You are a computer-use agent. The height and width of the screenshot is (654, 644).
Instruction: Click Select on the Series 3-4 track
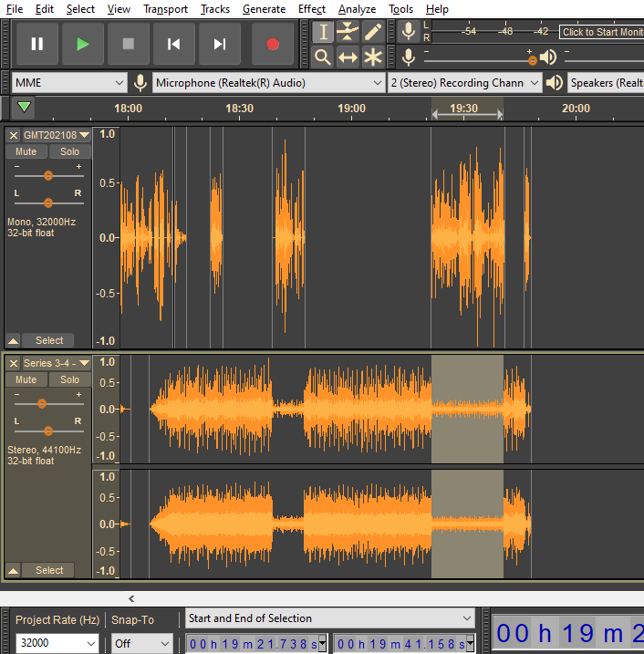[48, 570]
